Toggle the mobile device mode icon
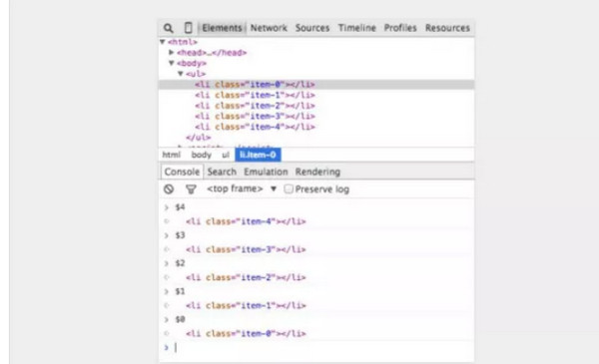The image size is (599, 364). click(188, 28)
